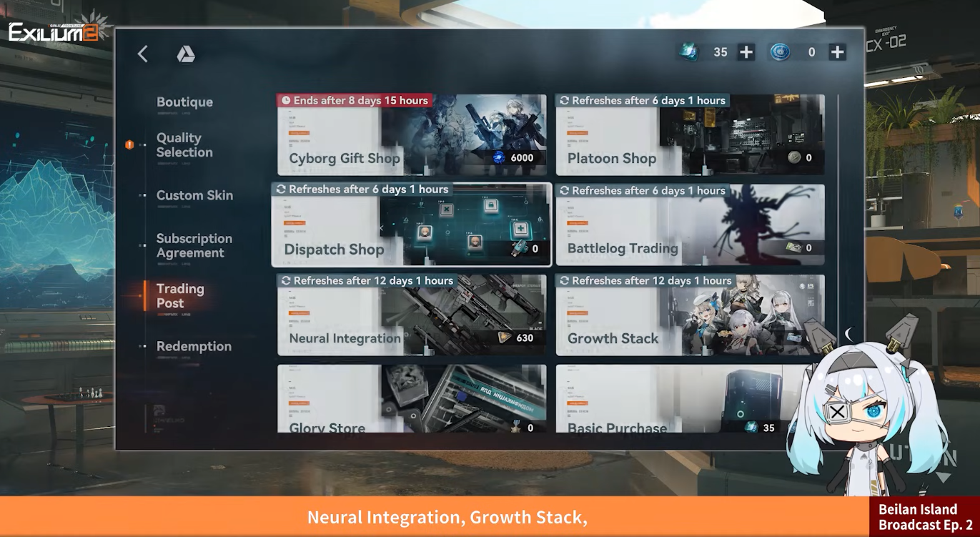Viewport: 980px width, 537px height.
Task: Open the Boutique tab
Action: click(184, 102)
